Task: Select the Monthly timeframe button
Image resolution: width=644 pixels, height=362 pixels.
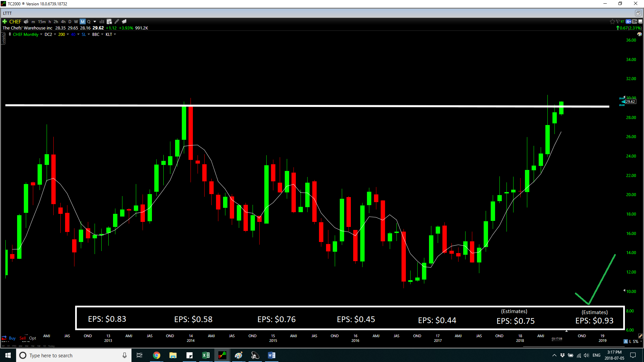Action: point(83,22)
